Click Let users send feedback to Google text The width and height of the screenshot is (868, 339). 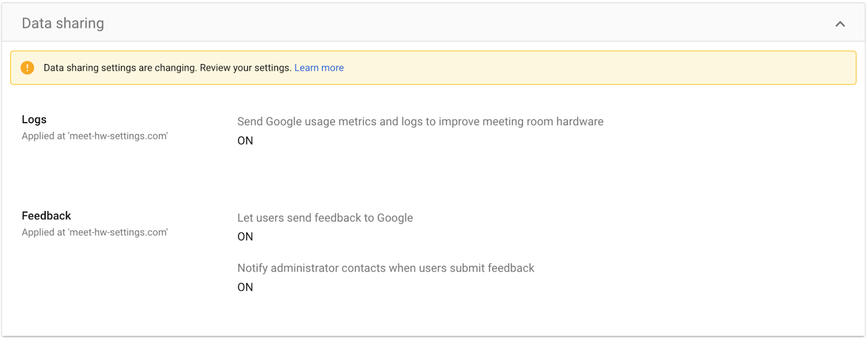[x=325, y=218]
